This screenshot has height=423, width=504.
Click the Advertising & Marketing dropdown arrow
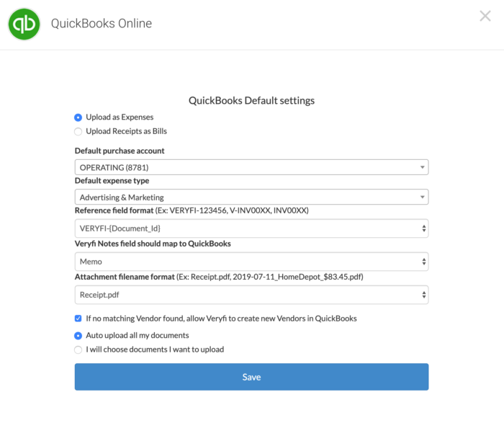423,197
